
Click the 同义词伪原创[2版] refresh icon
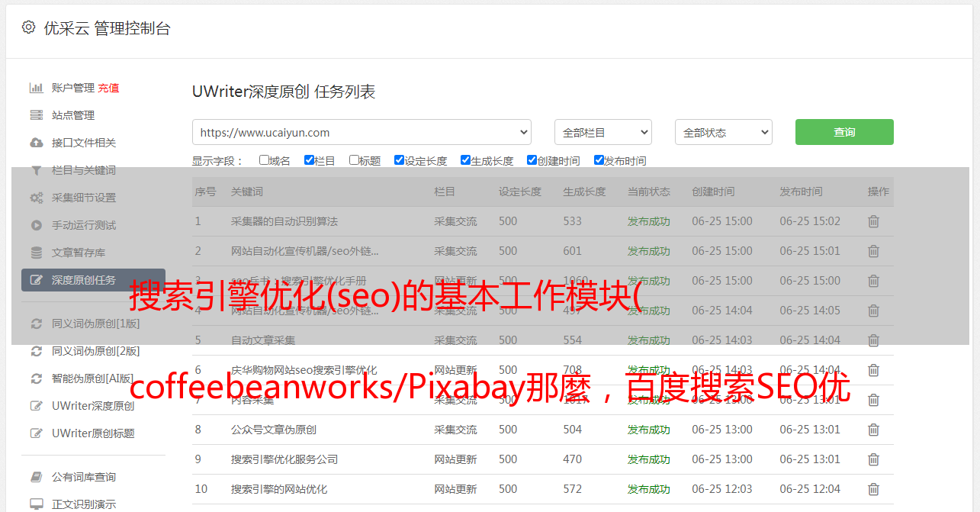point(36,351)
